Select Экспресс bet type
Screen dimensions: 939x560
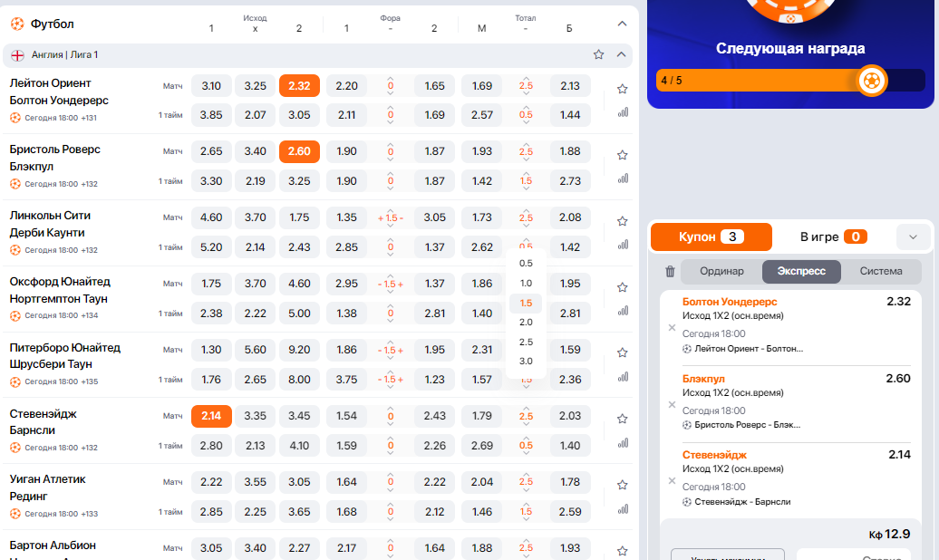coord(801,271)
